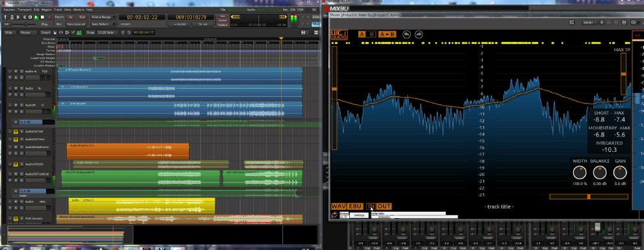Expand the Slide edit mode dropdown
Screen dimensions: 644x250
point(10,32)
